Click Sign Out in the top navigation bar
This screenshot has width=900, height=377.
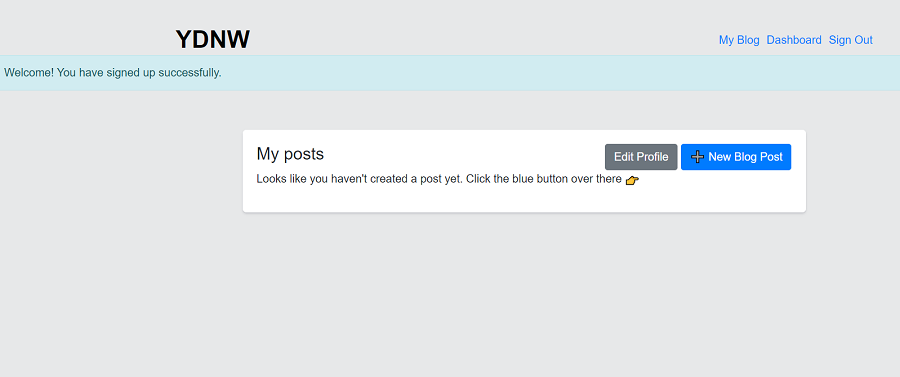point(851,40)
